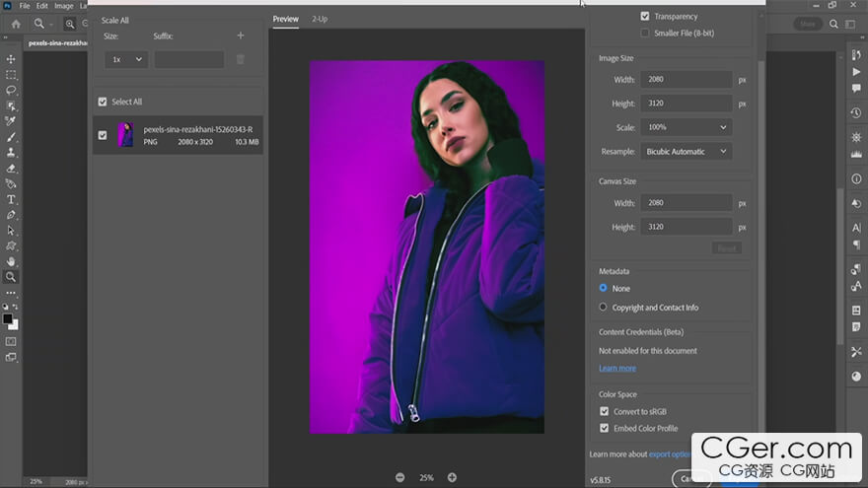Select the Pen tool
The width and height of the screenshot is (868, 488).
(11, 215)
